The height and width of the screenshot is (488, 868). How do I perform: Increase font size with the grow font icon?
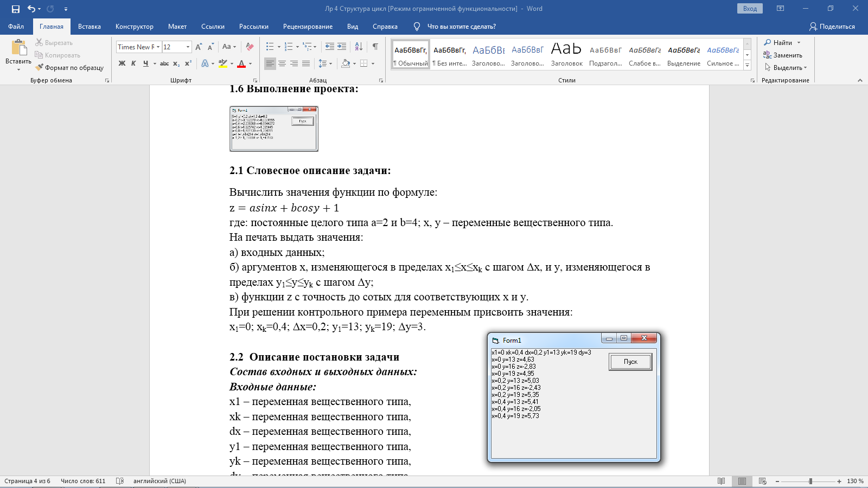199,47
